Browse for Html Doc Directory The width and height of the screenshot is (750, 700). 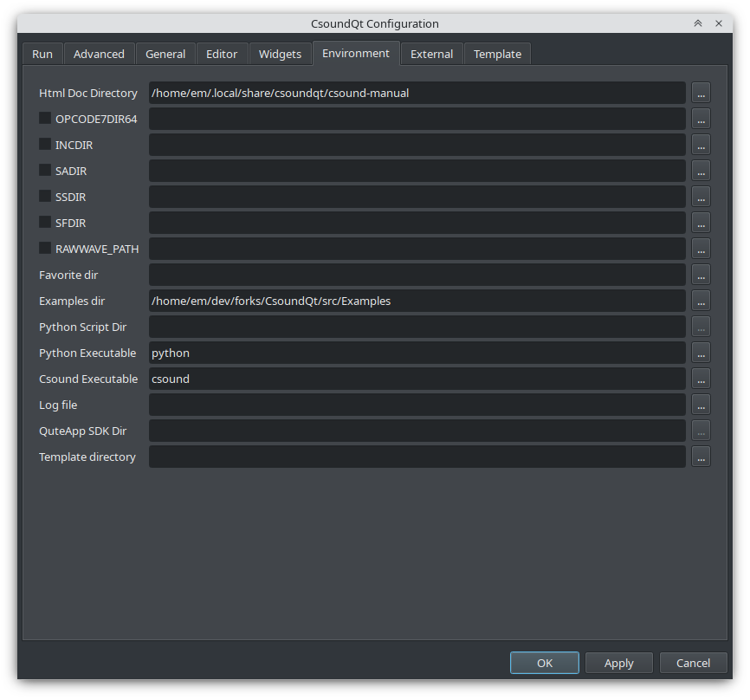701,93
